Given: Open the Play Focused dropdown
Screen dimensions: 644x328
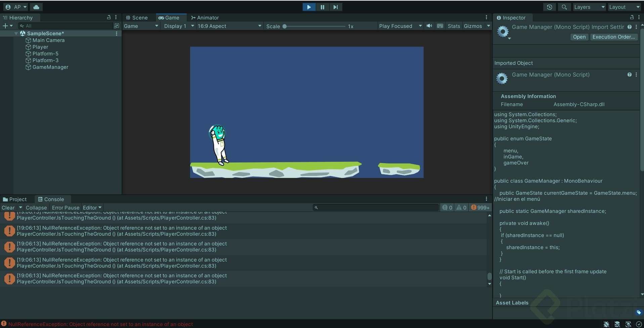Looking at the screenshot, I should coord(400,26).
